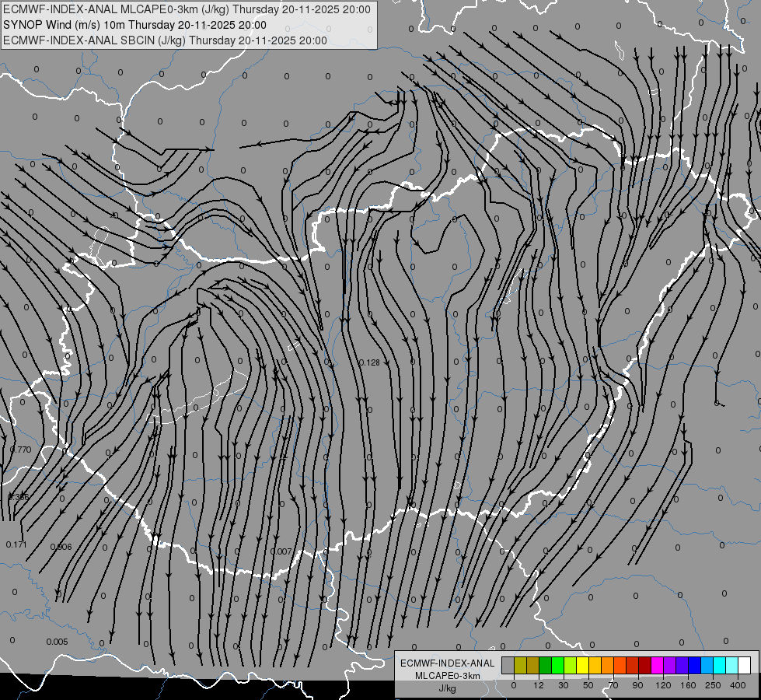Click the map value 0.128
Screen dimensions: 761x700
(x=370, y=363)
